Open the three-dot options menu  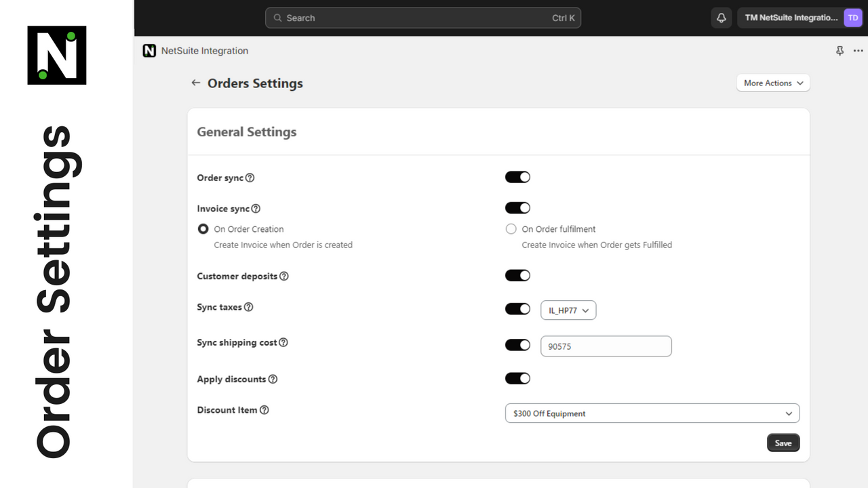click(x=859, y=51)
